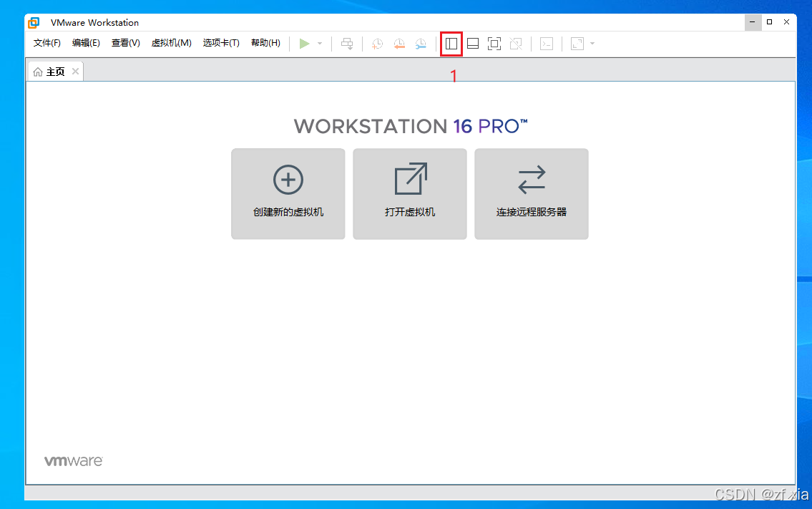Click the green Power On play button
This screenshot has height=509, width=812.
pos(304,44)
